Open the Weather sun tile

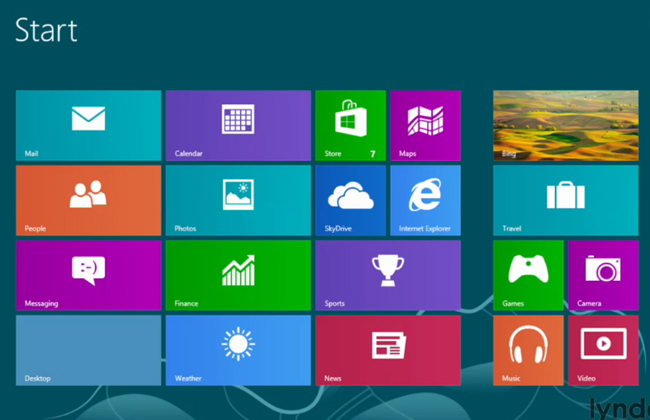point(238,350)
